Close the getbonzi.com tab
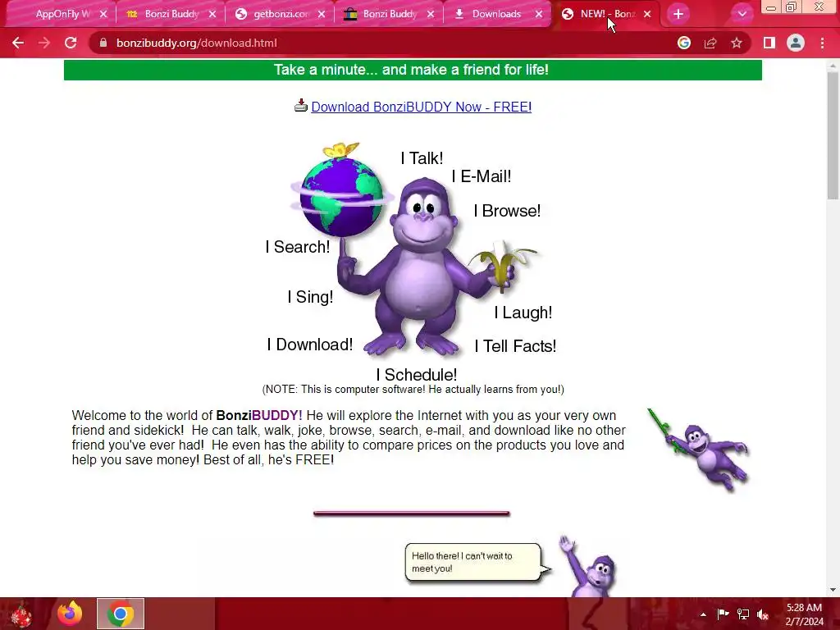The image size is (840, 630). (x=322, y=15)
